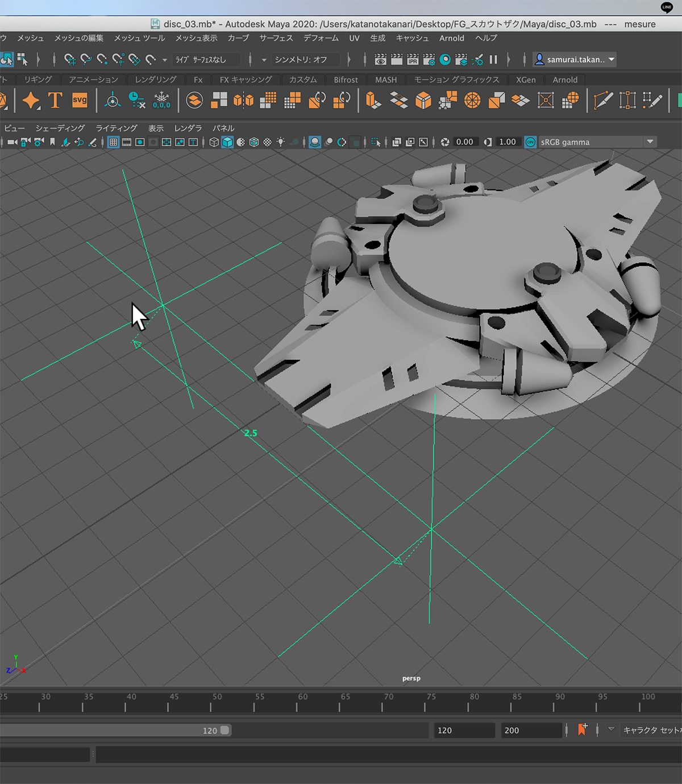Viewport: 682px width, 784px height.
Task: Click the range slider handle at 120
Action: coord(225,730)
